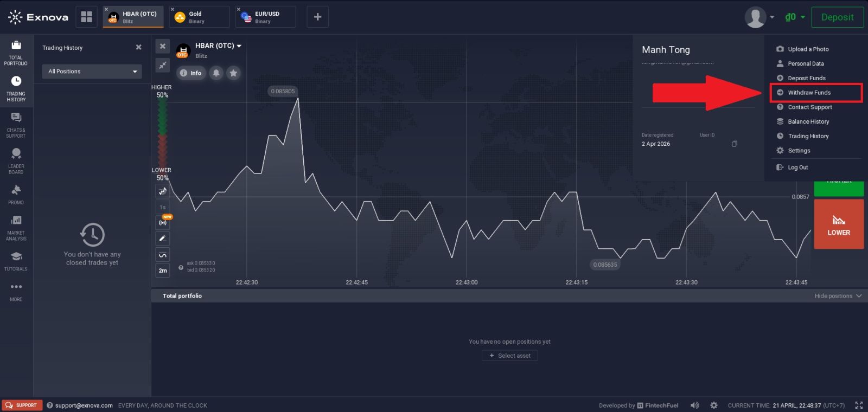Open the Tutorials sidebar section
The height and width of the screenshot is (412, 868).
pos(16,261)
